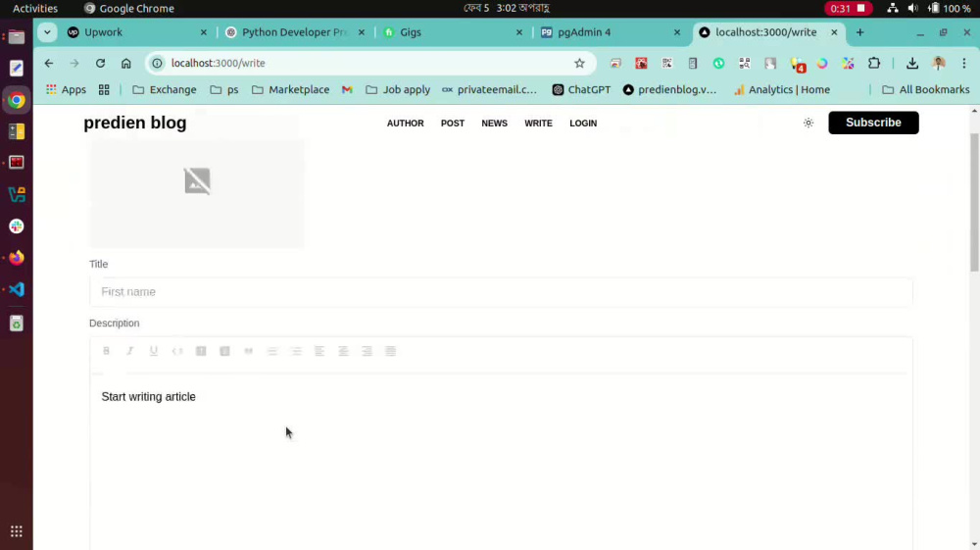Open the Gmail bookmark
This screenshot has height=550, width=980.
347,90
